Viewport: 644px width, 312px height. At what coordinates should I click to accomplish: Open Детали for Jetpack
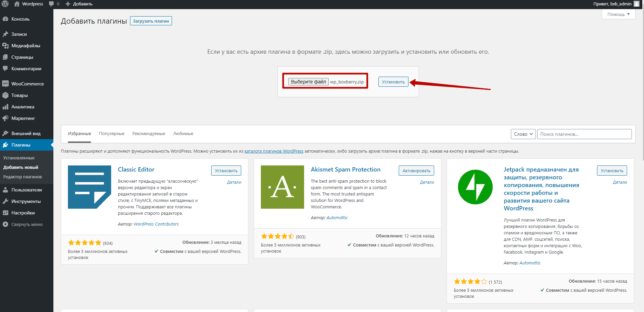[620, 182]
